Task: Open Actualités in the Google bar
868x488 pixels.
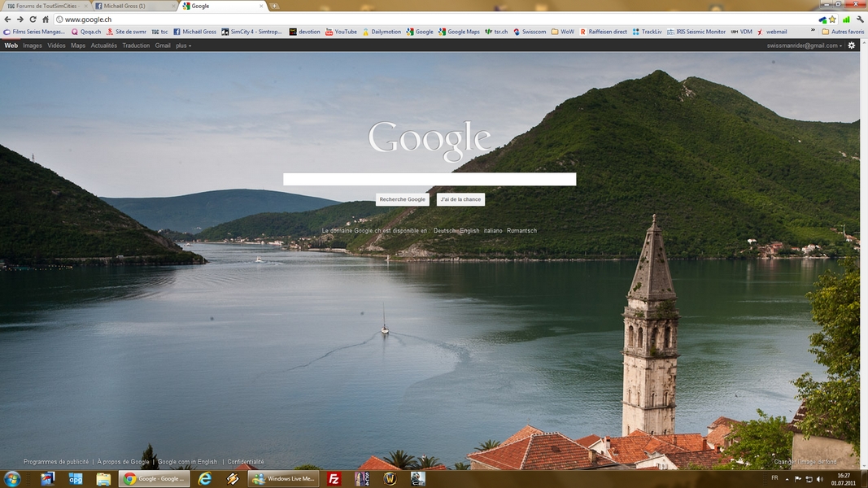Action: pos(103,46)
